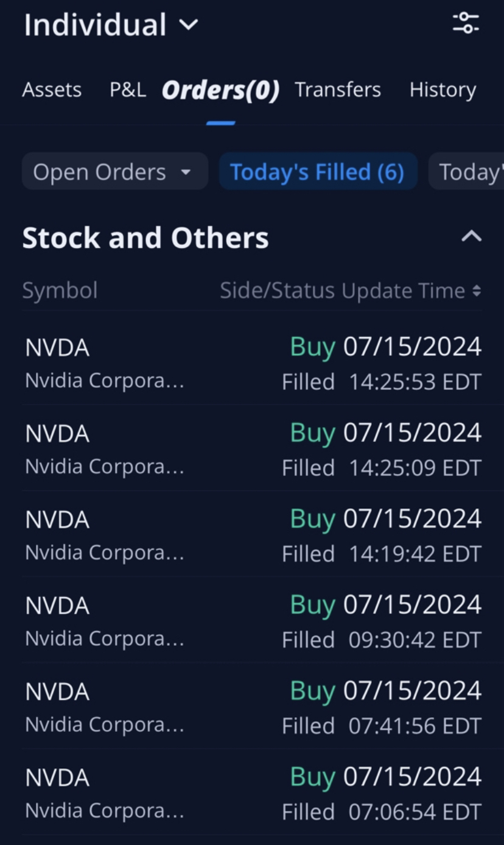Open NVDA order filled at 14:25:53
Screen dimensions: 504x845
tap(252, 364)
